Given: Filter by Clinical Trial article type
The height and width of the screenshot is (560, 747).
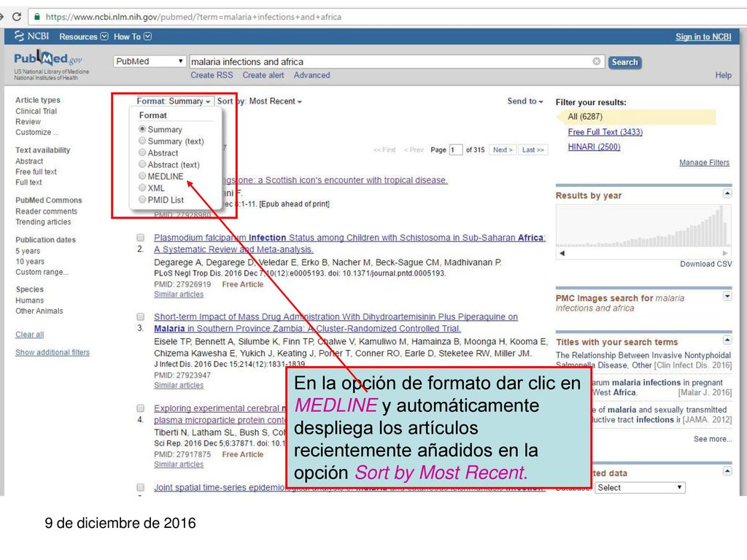Looking at the screenshot, I should [36, 111].
